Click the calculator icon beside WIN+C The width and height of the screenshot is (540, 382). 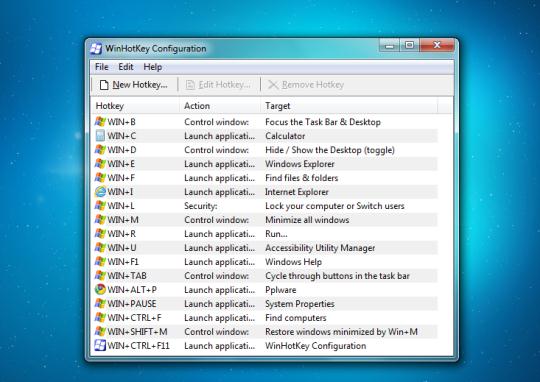pos(100,136)
